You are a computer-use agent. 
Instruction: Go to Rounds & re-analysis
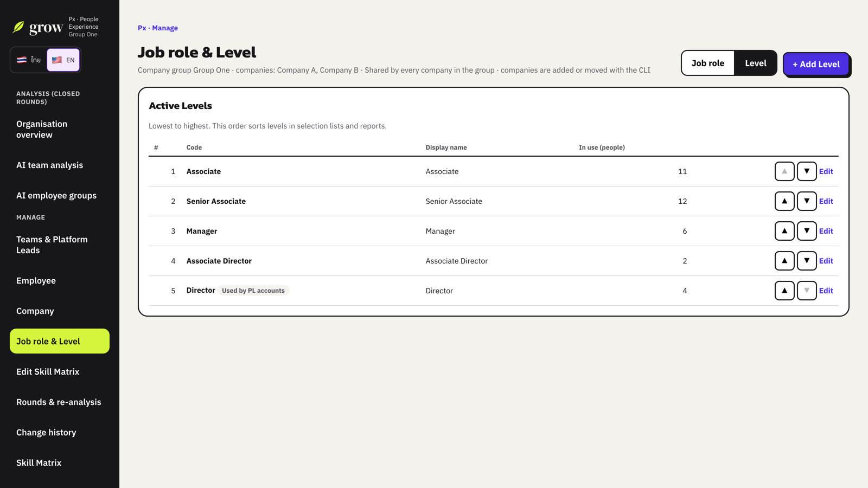click(x=60, y=402)
